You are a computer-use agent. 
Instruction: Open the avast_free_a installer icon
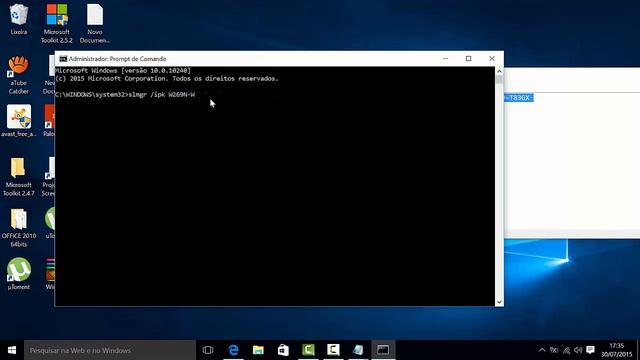pos(19,121)
